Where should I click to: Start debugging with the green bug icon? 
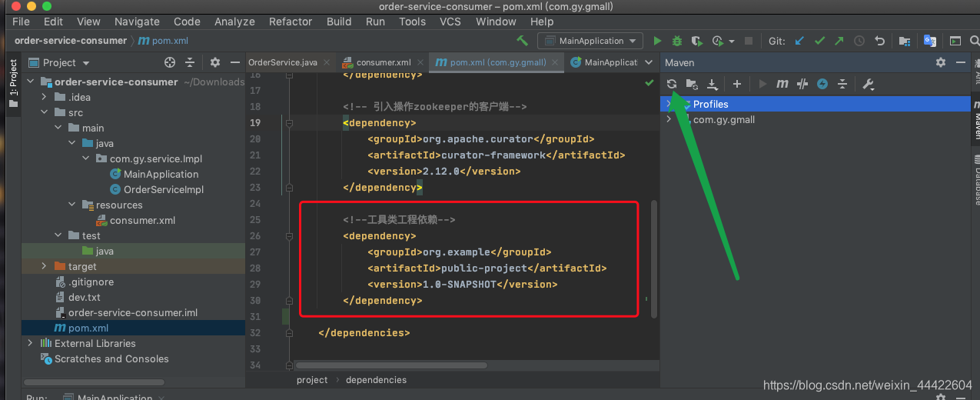click(677, 41)
